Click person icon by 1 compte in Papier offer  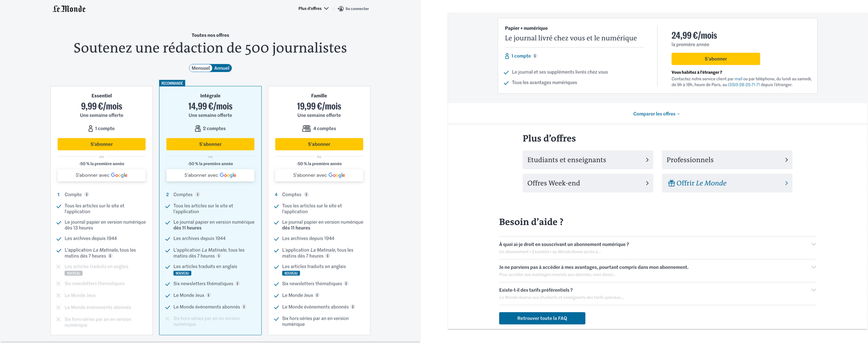point(507,56)
